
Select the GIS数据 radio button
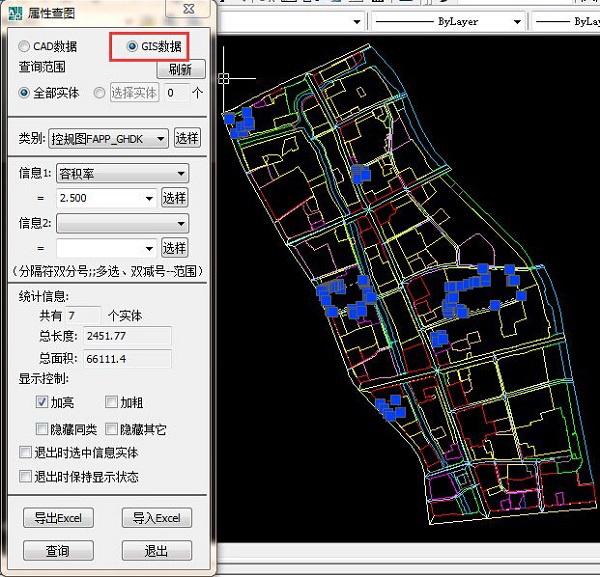pos(131,46)
